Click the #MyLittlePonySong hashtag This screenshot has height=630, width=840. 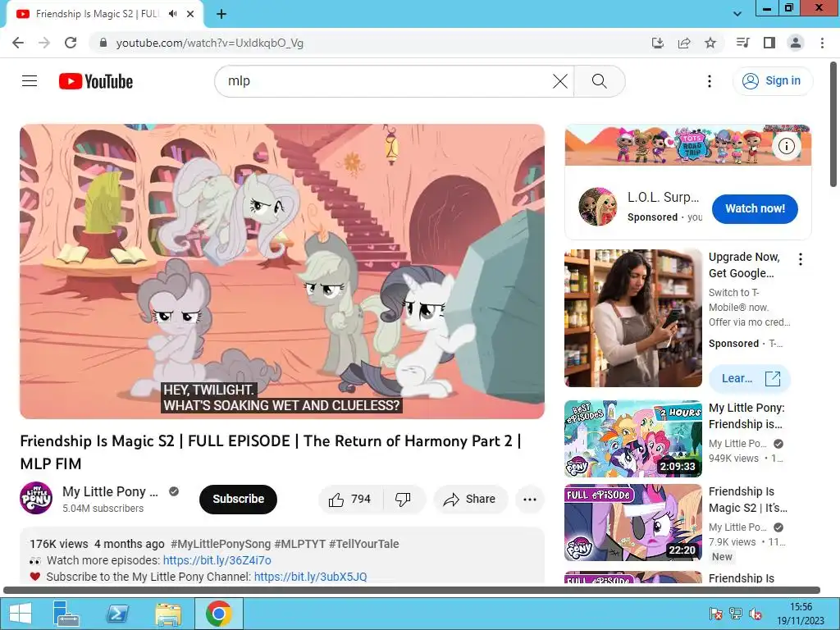(x=221, y=544)
